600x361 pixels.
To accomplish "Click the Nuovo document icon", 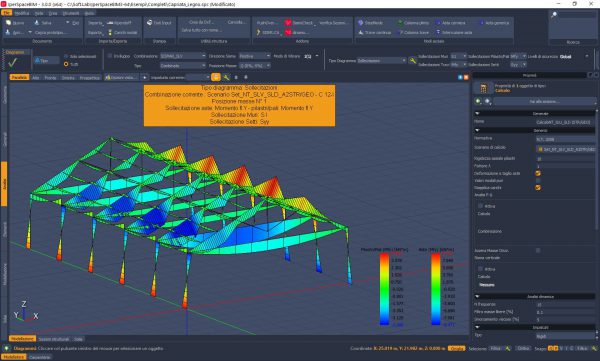I will tap(8, 23).
